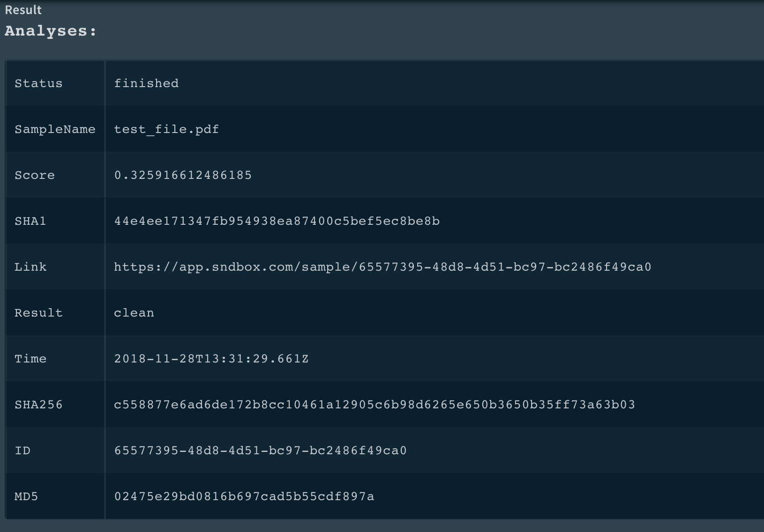The width and height of the screenshot is (764, 532).
Task: Click the Link row label
Action: click(x=30, y=267)
